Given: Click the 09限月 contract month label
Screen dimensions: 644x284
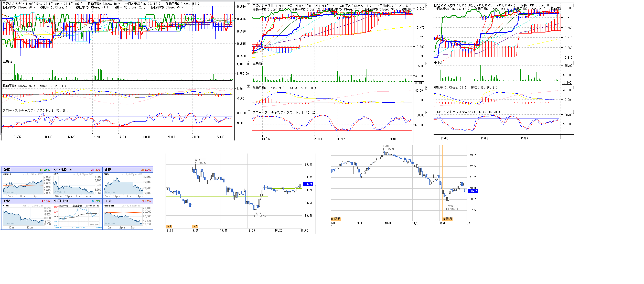Looking at the screenshot, I should pyautogui.click(x=336, y=219).
